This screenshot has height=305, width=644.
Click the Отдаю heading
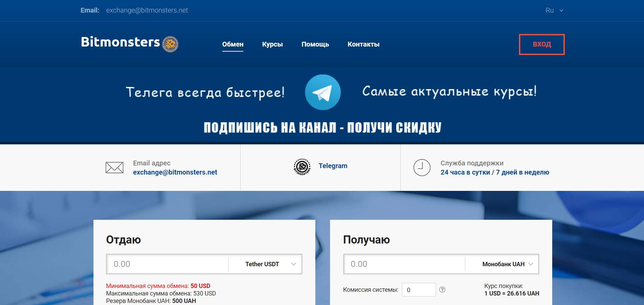123,240
